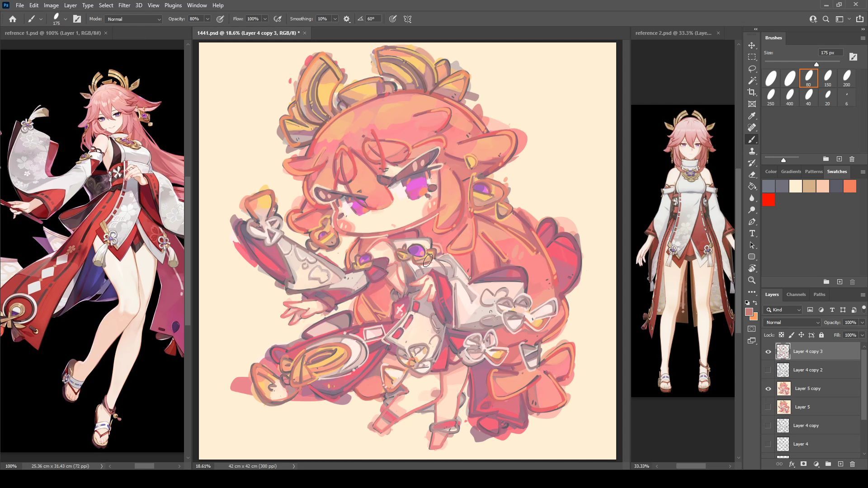This screenshot has height=488, width=868.
Task: Switch to the Gradients tab
Action: tap(791, 172)
